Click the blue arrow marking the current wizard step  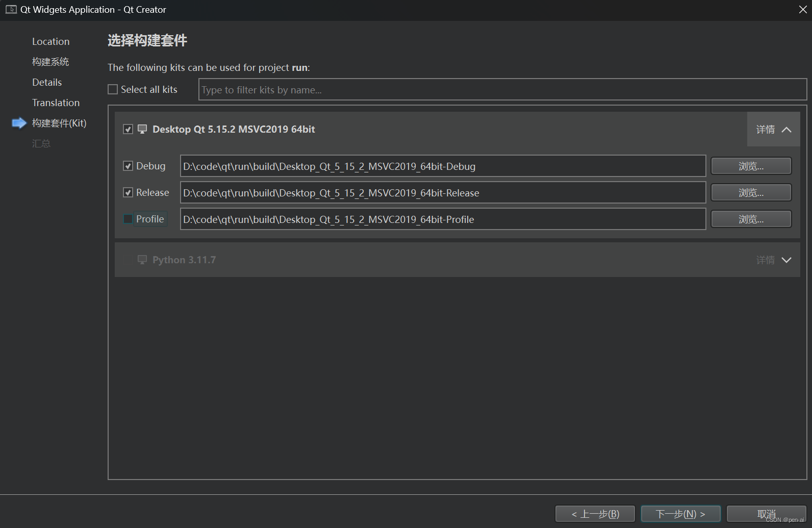(x=19, y=123)
